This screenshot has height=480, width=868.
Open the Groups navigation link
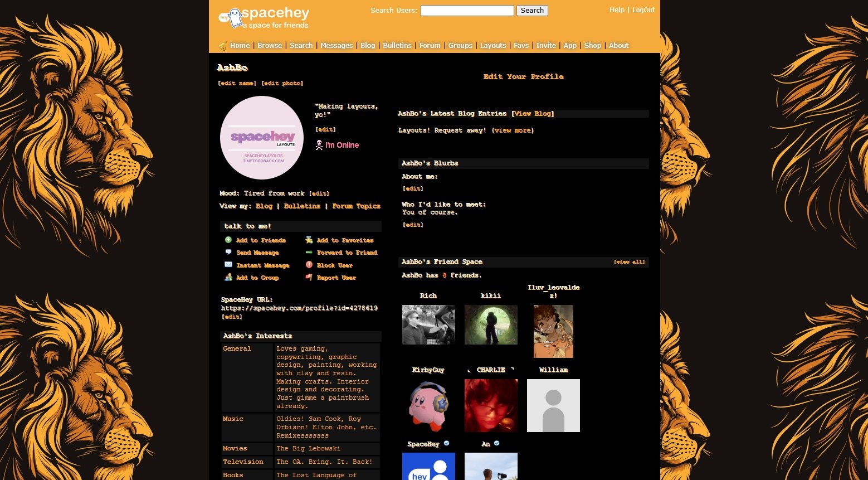pos(460,46)
